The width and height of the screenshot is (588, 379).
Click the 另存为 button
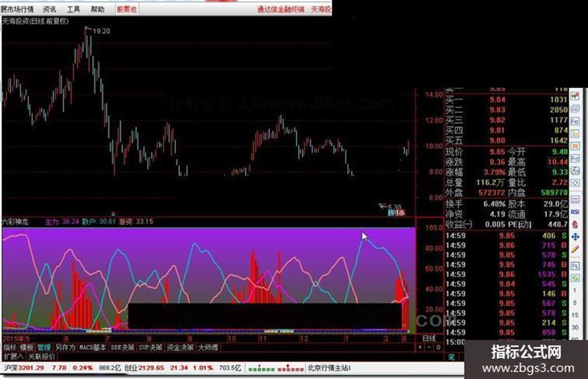pos(65,347)
